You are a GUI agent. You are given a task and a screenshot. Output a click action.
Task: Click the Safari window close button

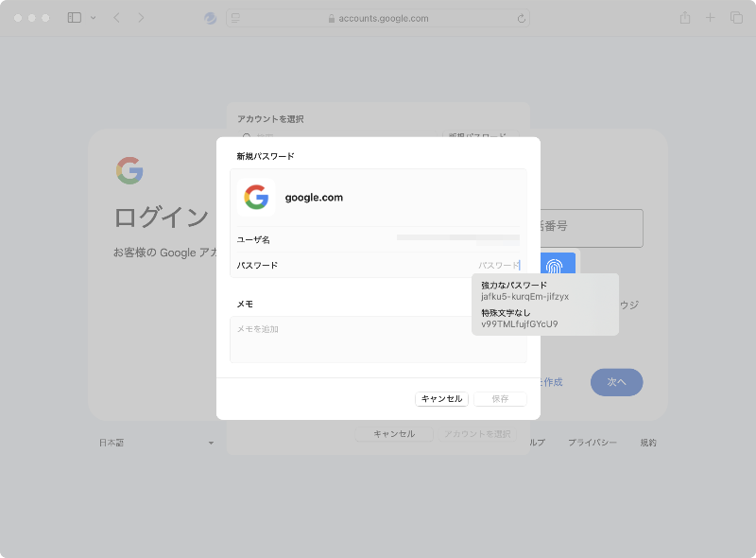[18, 18]
